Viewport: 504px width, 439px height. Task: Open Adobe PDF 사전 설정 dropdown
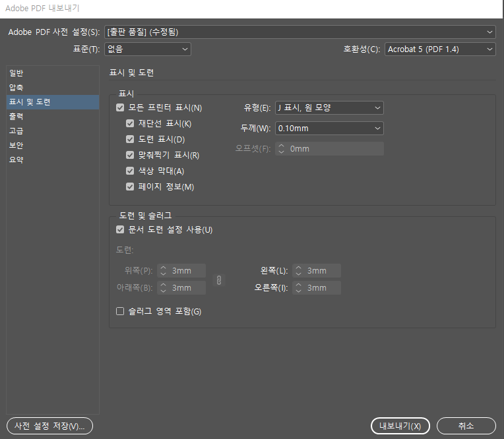click(300, 32)
